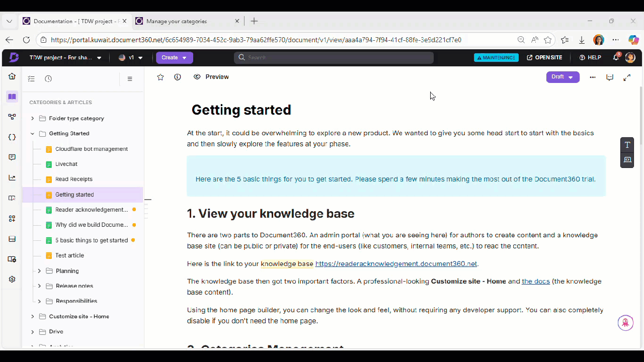This screenshot has width=644, height=362.
Task: Toggle the Preview eye button
Action: (211, 77)
